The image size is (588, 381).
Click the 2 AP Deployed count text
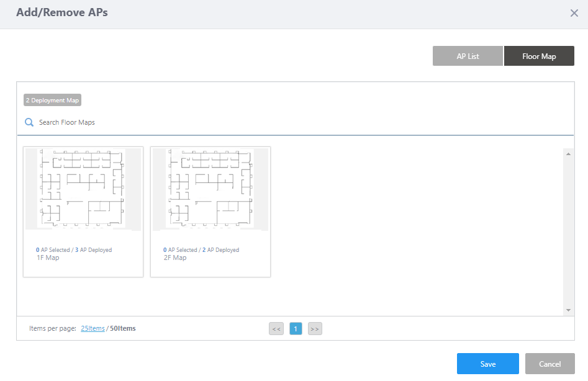pyautogui.click(x=220, y=250)
